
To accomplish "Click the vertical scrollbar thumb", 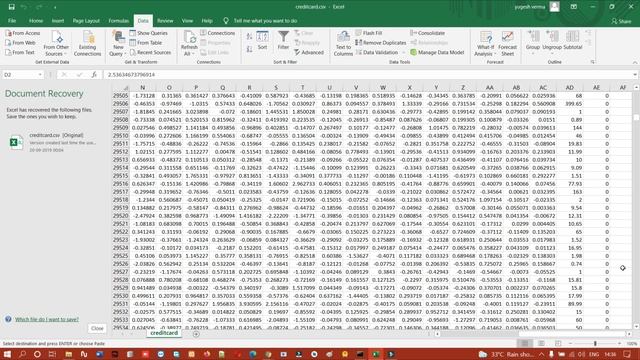I will pyautogui.click(x=636, y=117).
